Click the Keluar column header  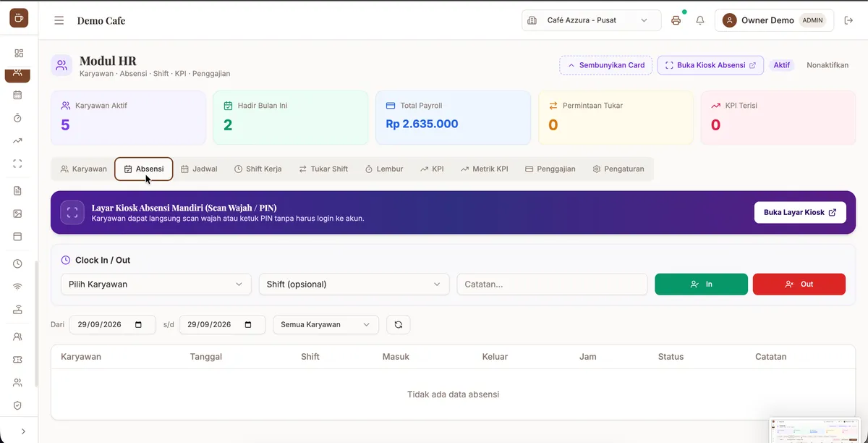tap(495, 357)
